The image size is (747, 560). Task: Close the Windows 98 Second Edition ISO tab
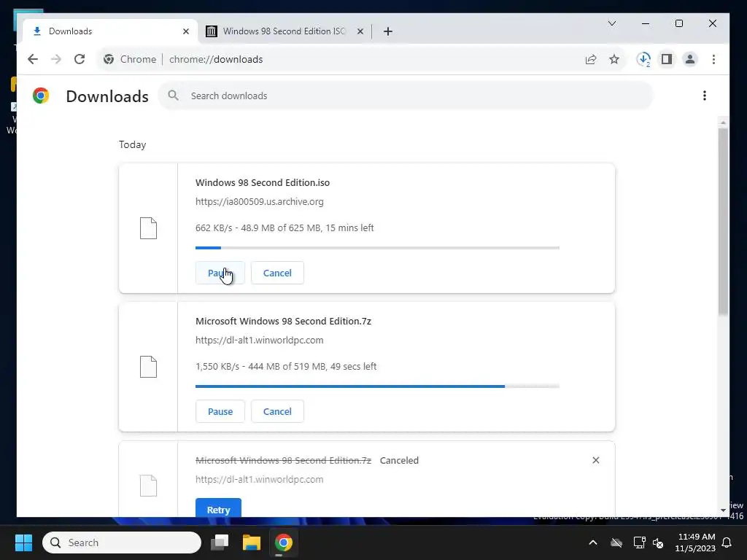point(360,31)
